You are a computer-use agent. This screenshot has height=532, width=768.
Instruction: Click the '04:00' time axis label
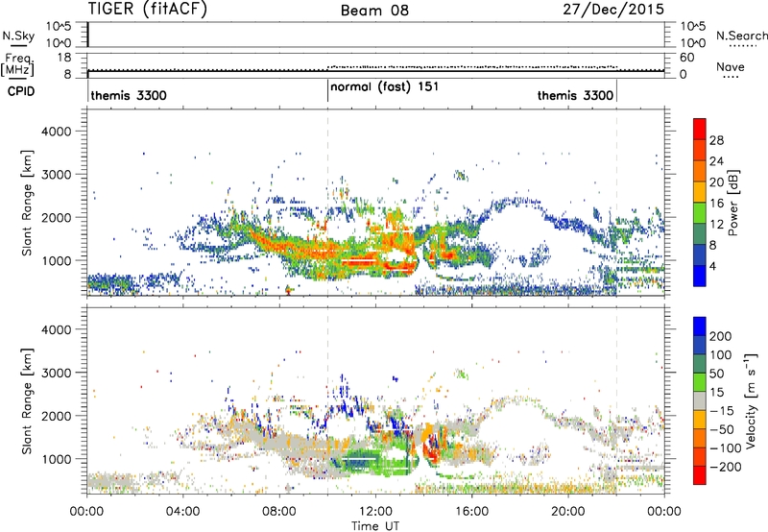point(182,512)
